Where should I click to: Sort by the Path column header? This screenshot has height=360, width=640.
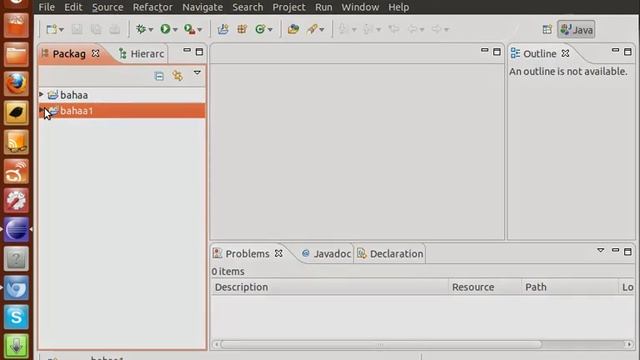tap(570, 287)
